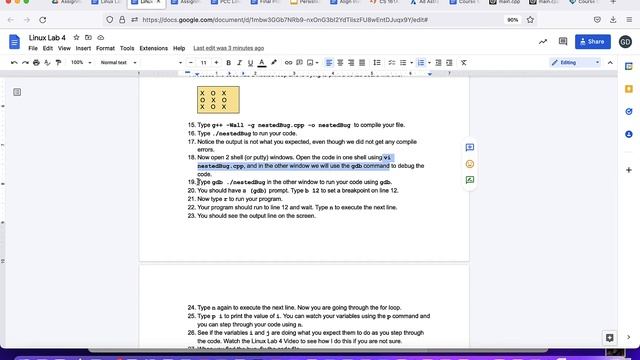Open the GD account avatar
The width and height of the screenshot is (640, 360).
click(x=625, y=42)
